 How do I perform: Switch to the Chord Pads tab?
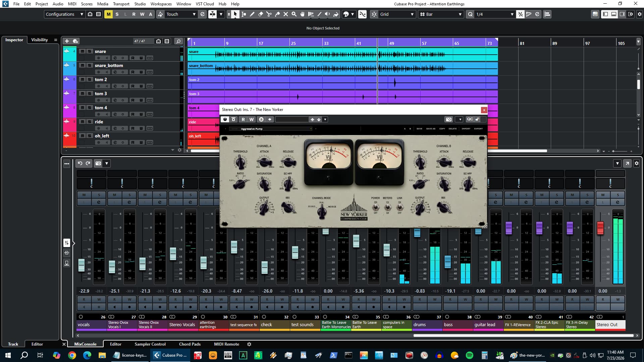tap(190, 344)
